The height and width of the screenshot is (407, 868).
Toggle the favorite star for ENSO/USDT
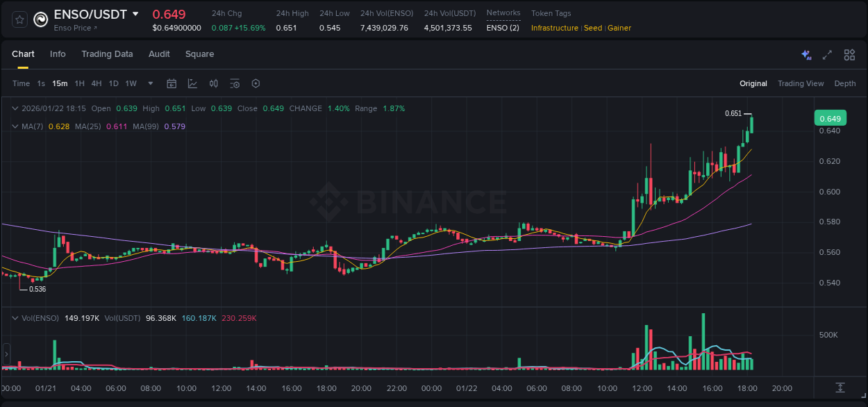click(x=19, y=19)
